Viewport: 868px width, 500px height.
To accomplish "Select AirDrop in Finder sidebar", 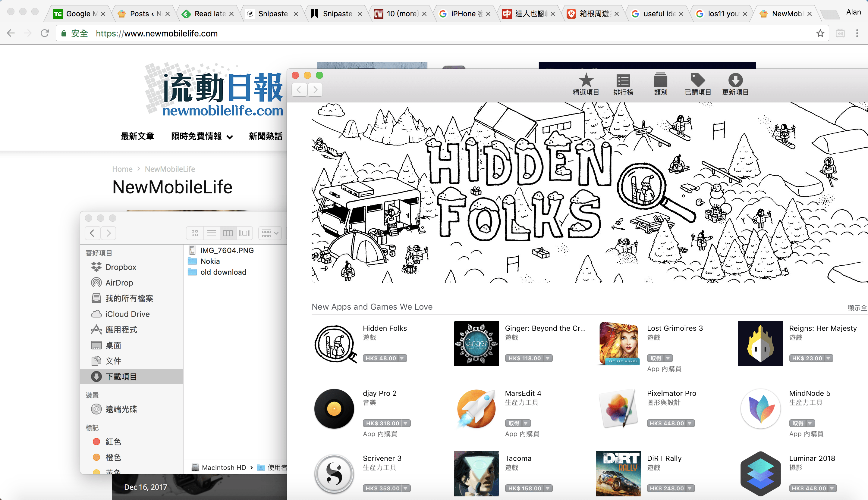I will point(119,283).
